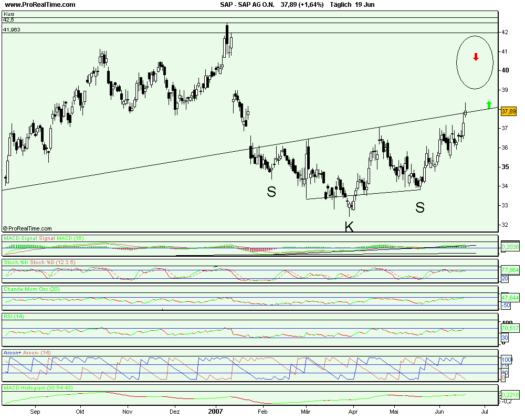525x420 pixels.
Task: Click the MACD Histogram axis value -0,2
Action: [x=507, y=401]
